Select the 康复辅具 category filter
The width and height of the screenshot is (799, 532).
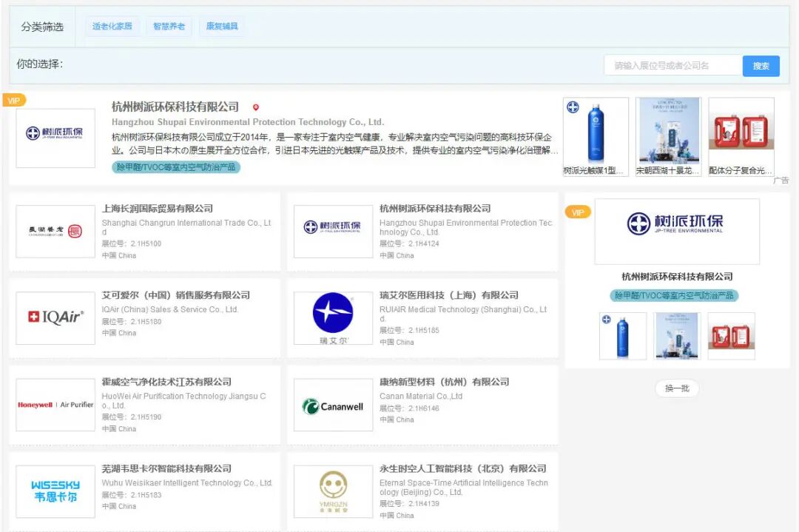[222, 26]
